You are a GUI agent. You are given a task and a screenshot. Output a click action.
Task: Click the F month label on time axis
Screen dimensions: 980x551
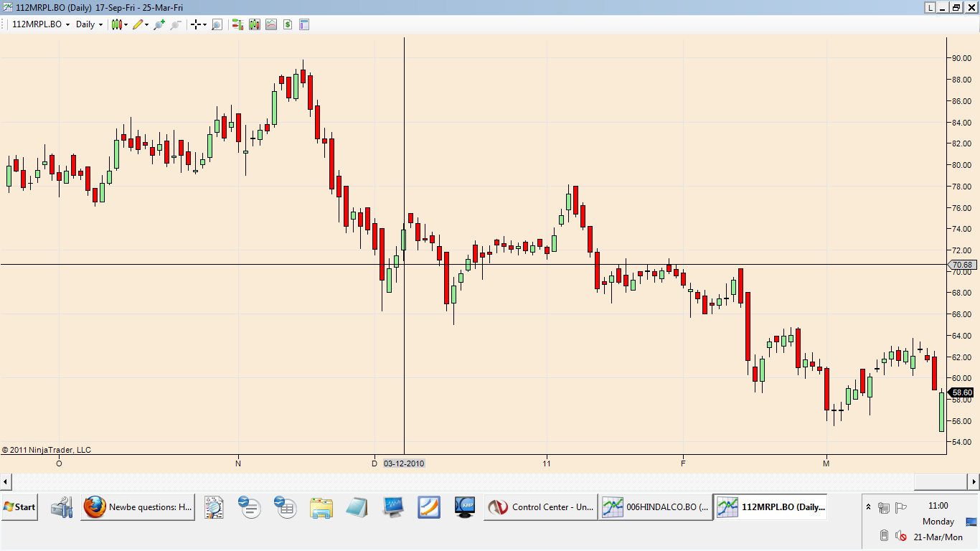(x=683, y=463)
